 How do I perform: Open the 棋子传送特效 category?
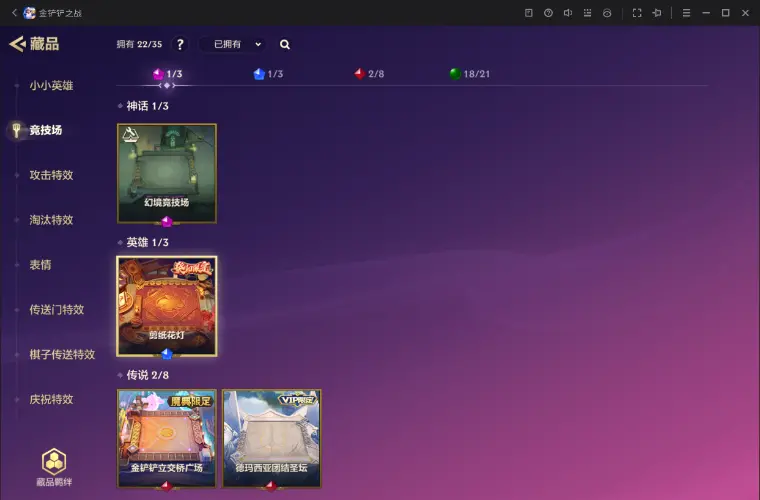[x=62, y=354]
